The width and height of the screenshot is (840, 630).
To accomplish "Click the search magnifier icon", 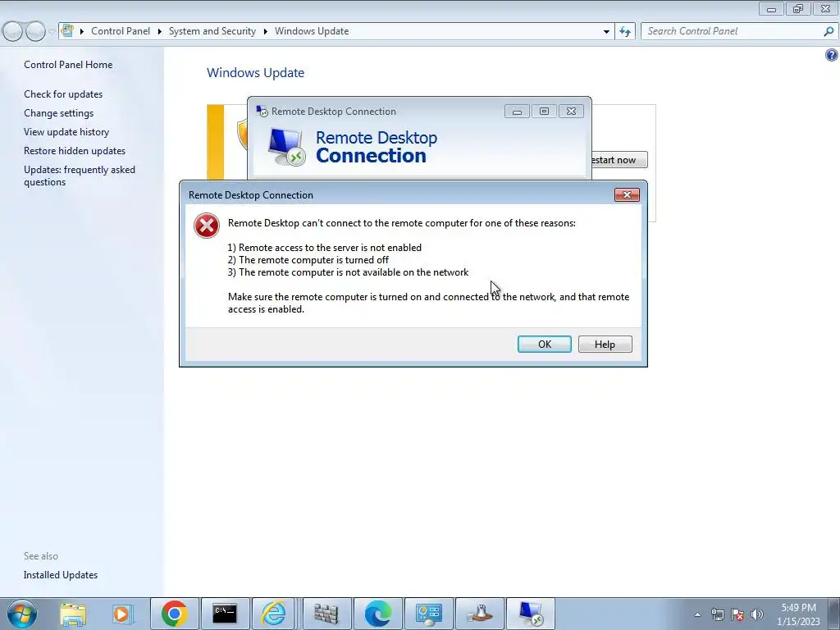I will point(829,31).
